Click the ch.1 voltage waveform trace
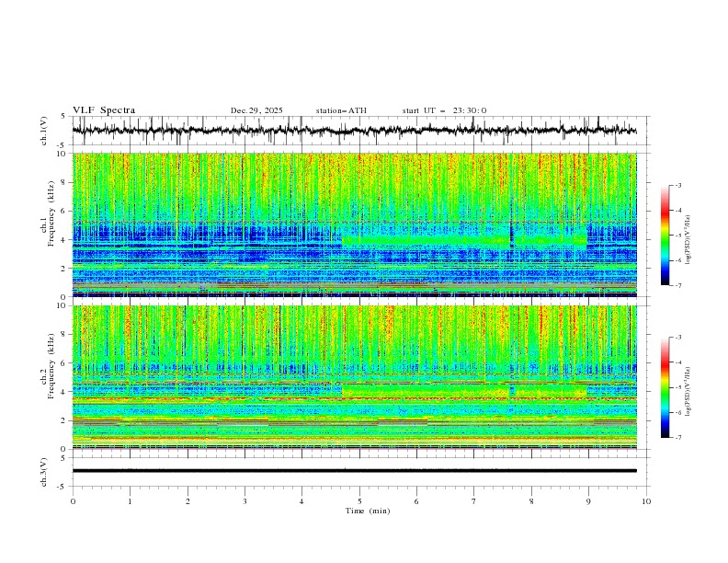The image size is (728, 563). click(354, 131)
